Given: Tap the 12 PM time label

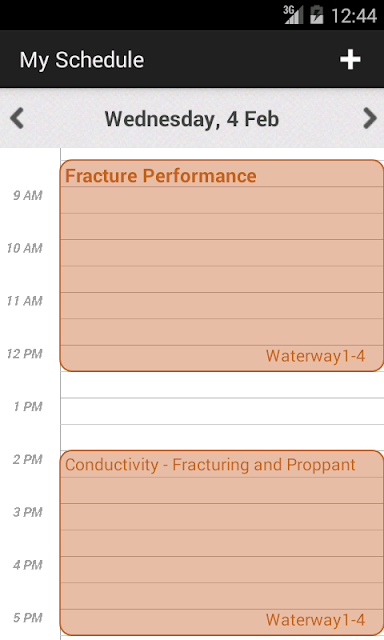Looking at the screenshot, I should pos(24,354).
